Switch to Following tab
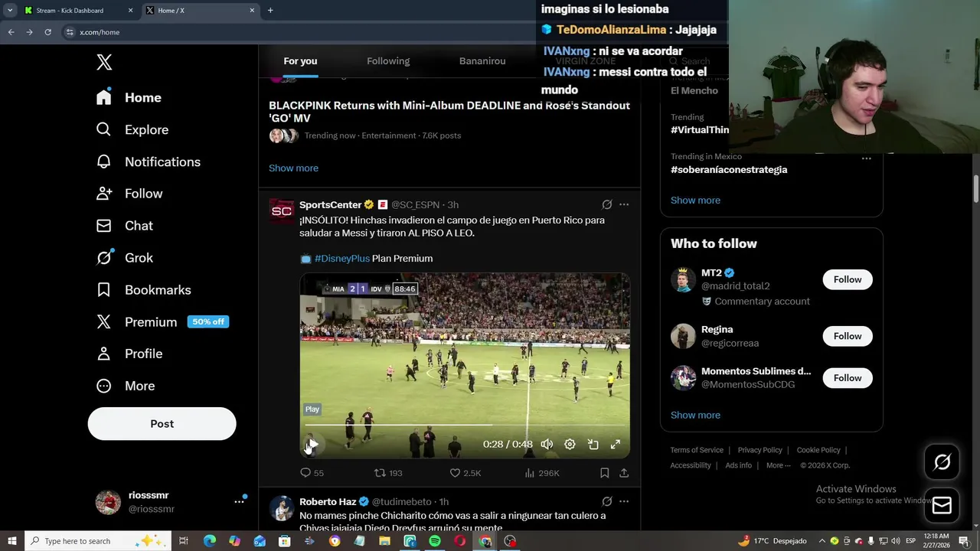This screenshot has height=551, width=980. click(388, 61)
